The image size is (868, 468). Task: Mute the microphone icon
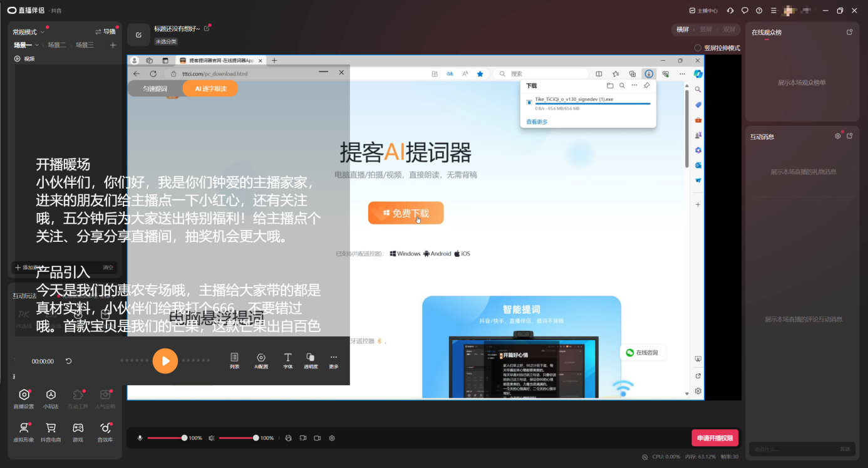point(140,438)
